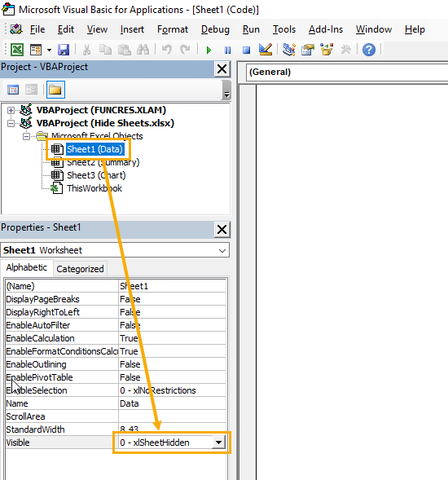Open the Run menu
Image resolution: width=448 pixels, height=480 pixels.
251,29
